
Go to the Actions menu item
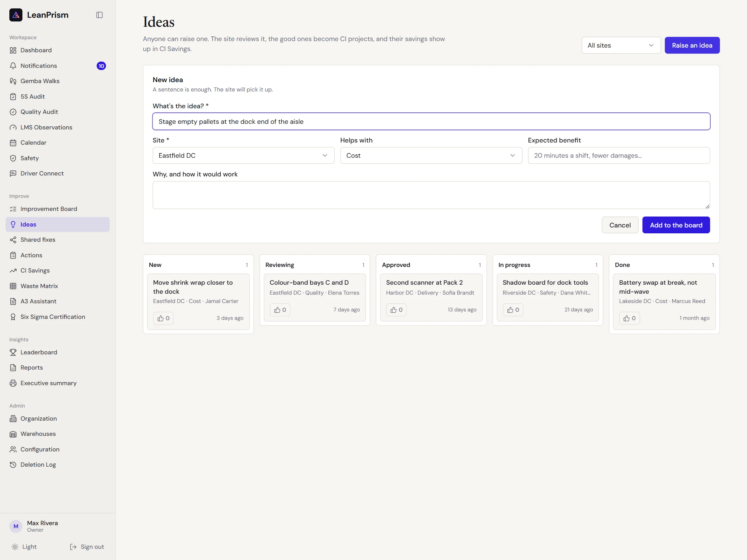[x=58, y=255]
